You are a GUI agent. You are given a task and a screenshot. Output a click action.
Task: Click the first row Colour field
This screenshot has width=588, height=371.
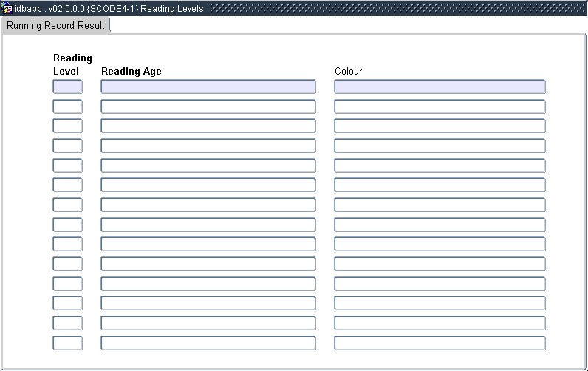[440, 86]
